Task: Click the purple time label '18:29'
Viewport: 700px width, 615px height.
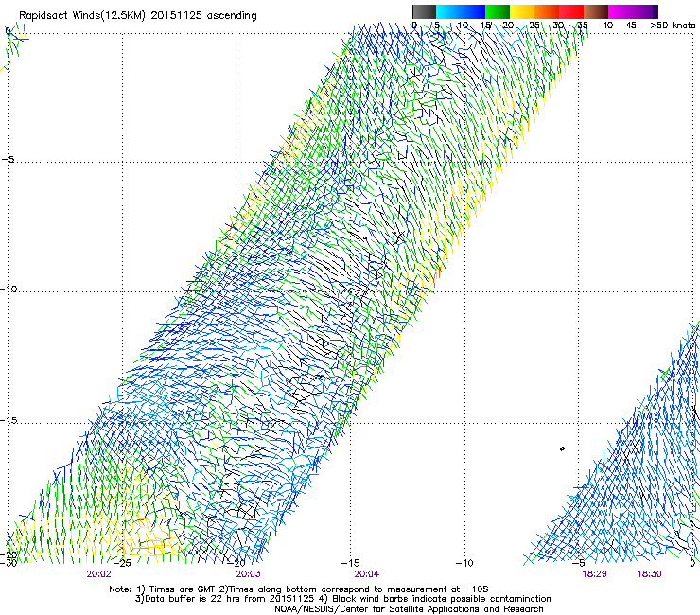Action: (594, 574)
